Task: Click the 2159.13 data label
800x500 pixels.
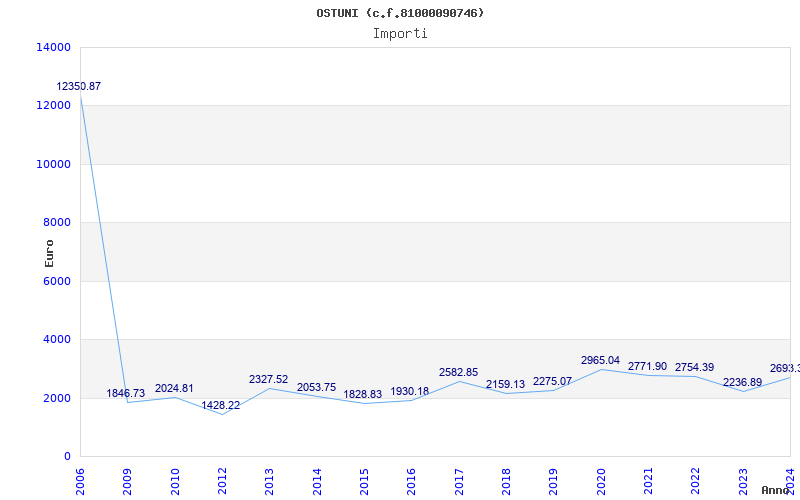Action: pyautogui.click(x=505, y=384)
